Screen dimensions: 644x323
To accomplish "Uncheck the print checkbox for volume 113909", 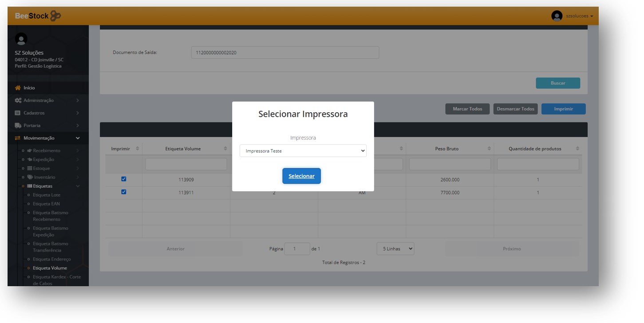I will [124, 179].
